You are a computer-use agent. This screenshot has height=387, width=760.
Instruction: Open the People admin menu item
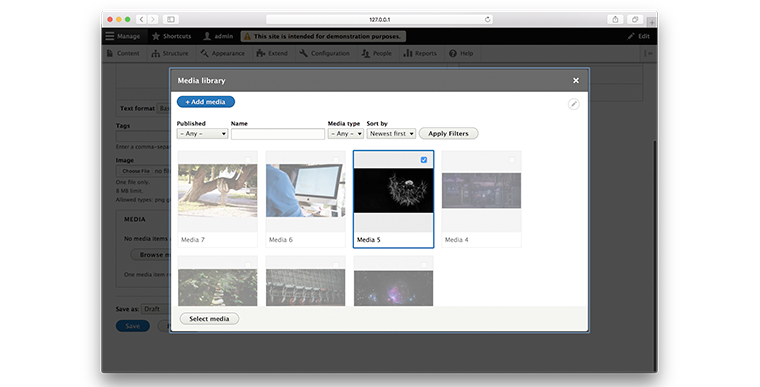click(376, 53)
